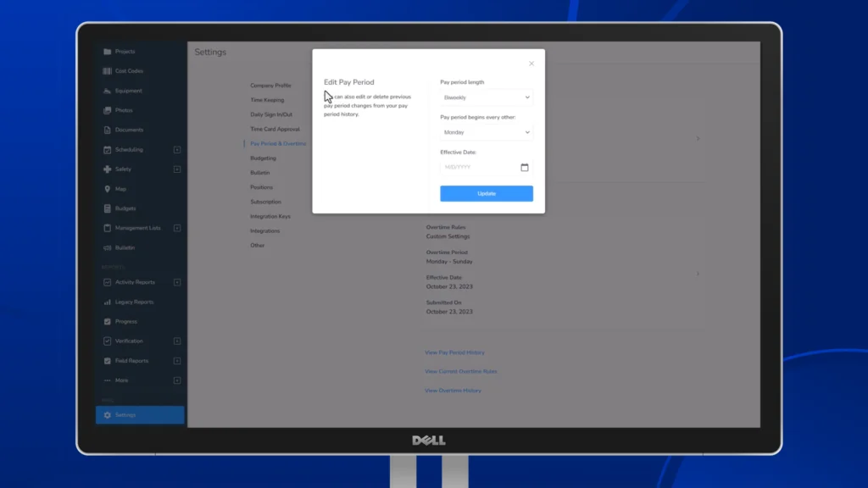Screen dimensions: 868x488
Task: Expand the Field Reports plus box
Action: [177, 361]
